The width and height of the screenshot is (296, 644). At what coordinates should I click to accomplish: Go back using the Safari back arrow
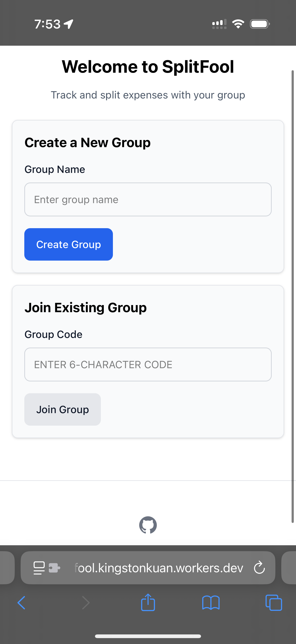22,603
